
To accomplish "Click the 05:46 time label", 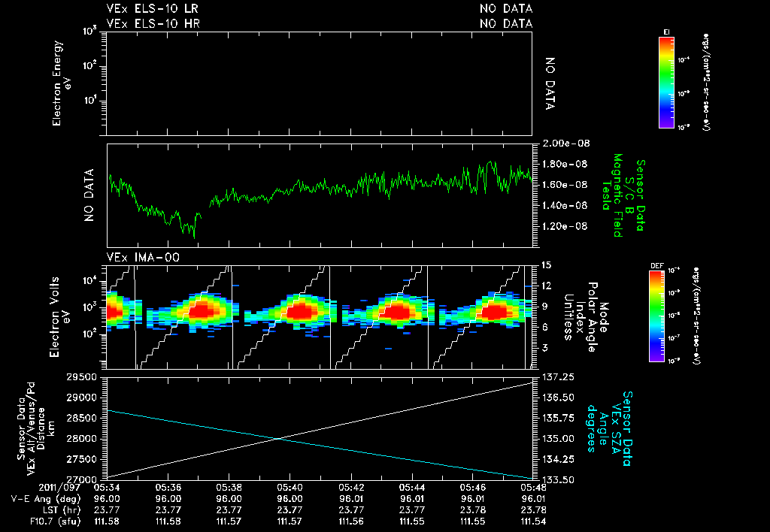I will [473, 488].
